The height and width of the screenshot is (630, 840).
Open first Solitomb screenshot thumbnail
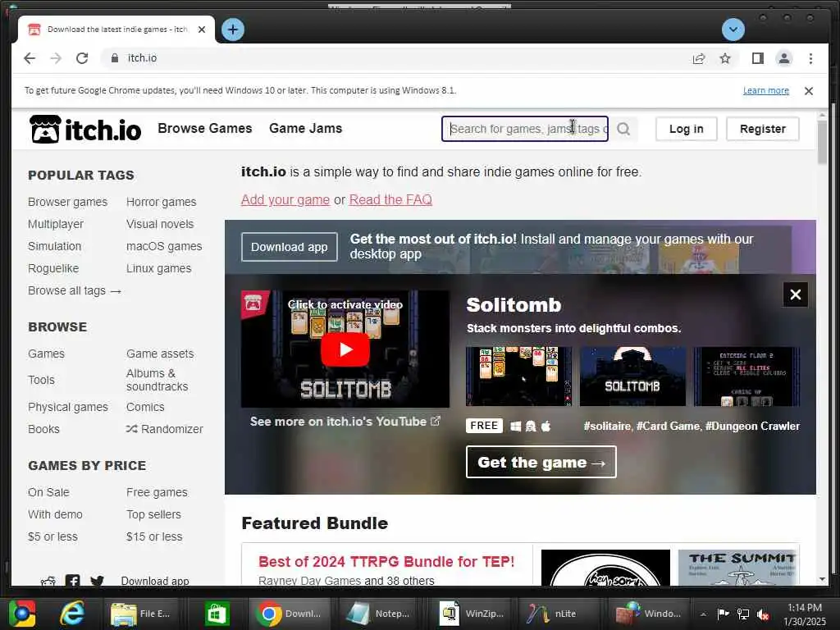coord(518,376)
